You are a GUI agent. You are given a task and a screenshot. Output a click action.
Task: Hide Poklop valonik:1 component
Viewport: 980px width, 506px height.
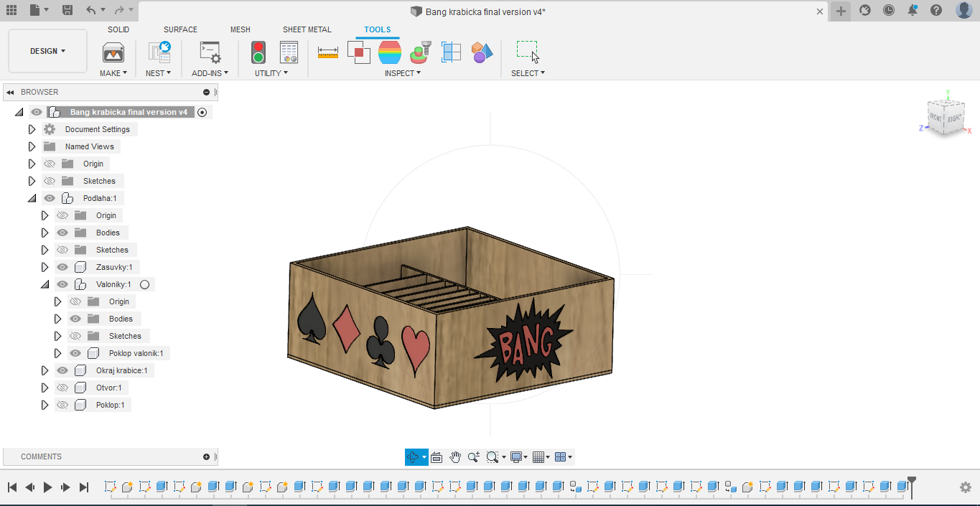[x=75, y=353]
